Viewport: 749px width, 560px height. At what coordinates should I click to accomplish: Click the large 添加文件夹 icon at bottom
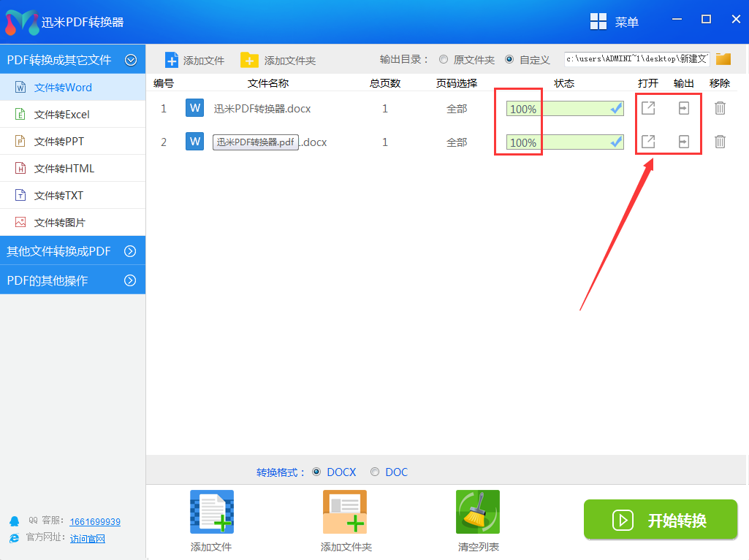(345, 512)
